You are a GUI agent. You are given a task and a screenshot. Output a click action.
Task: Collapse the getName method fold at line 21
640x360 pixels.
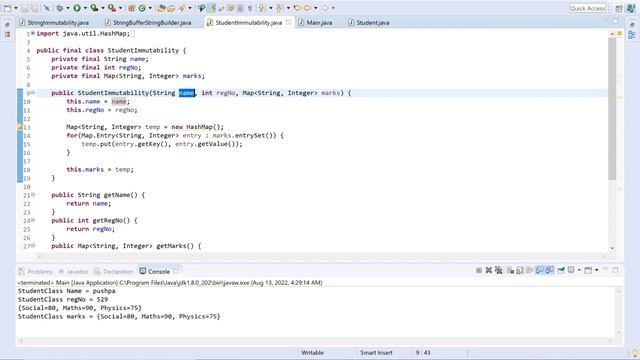(x=33, y=195)
